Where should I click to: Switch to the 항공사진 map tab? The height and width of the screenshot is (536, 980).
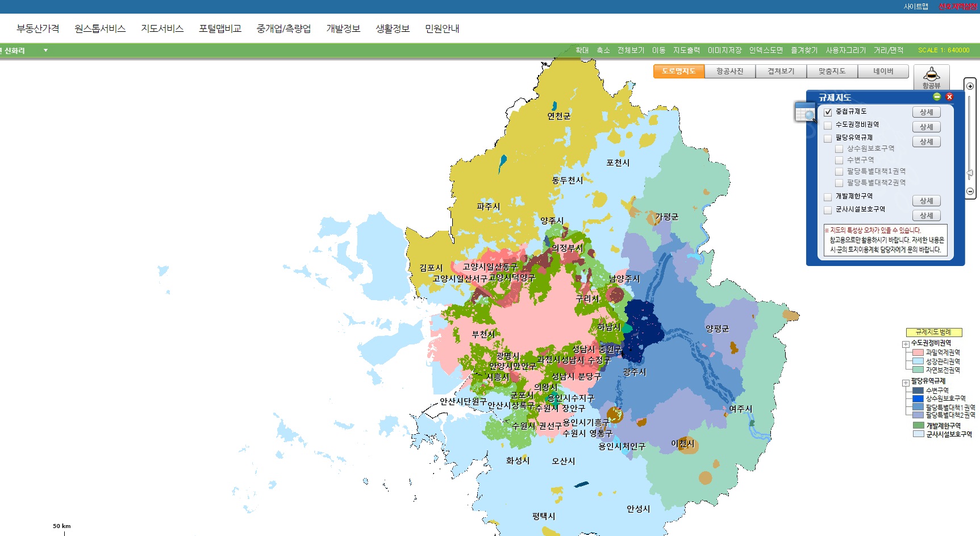point(730,71)
